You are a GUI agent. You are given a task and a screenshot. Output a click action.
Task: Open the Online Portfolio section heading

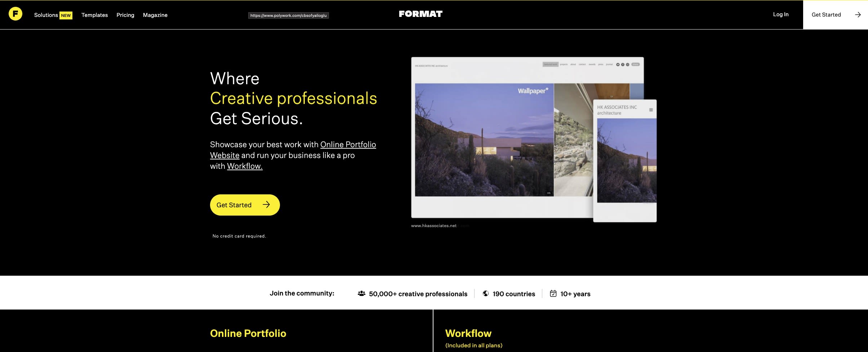248,333
